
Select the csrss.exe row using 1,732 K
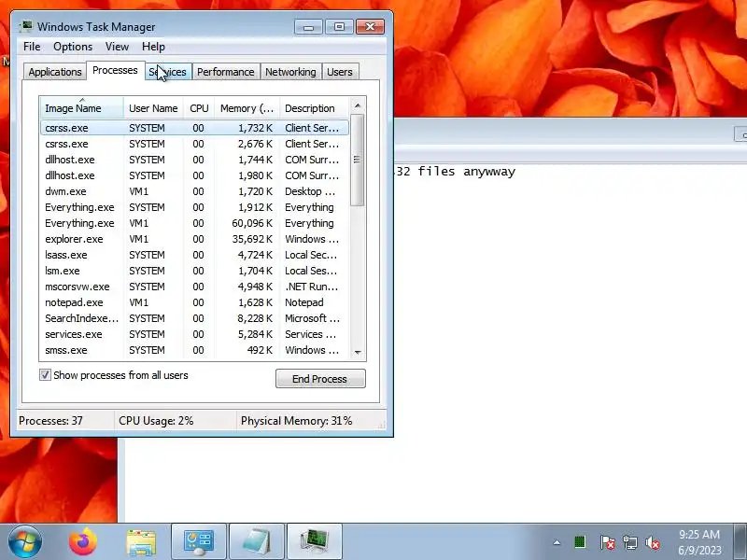point(194,128)
